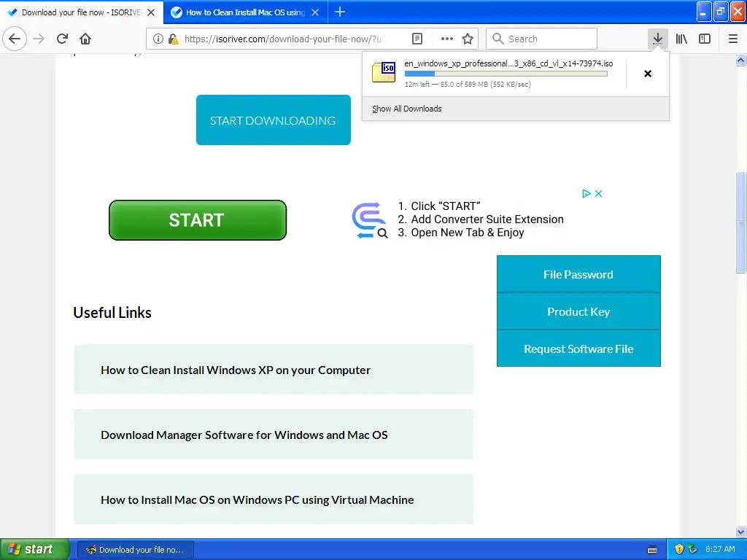Click in the Search input field

point(541,39)
